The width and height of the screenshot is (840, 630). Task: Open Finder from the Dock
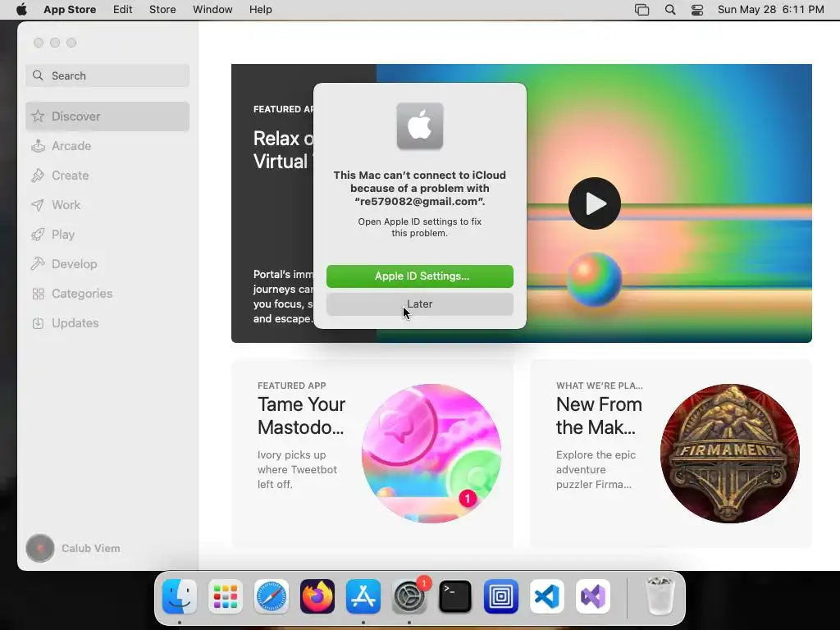tap(180, 596)
